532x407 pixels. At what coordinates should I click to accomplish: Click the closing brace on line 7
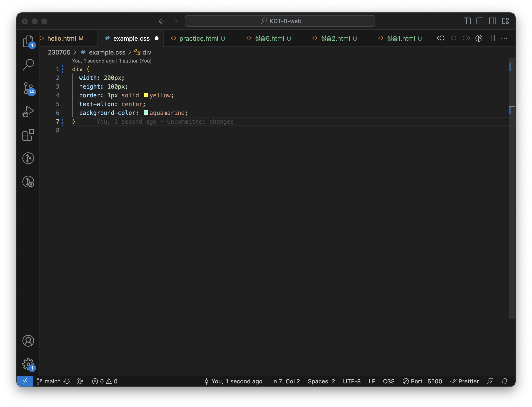click(74, 121)
